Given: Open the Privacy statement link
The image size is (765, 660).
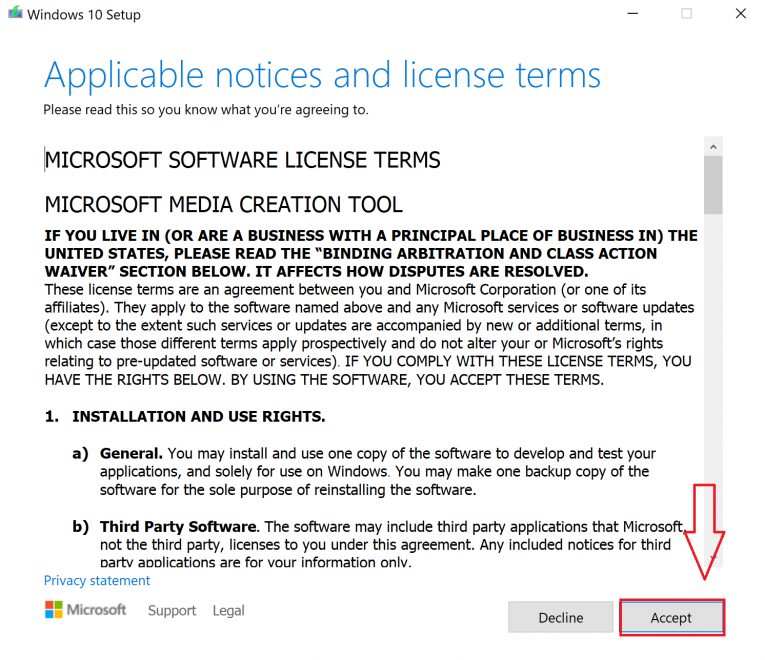Looking at the screenshot, I should 97,580.
